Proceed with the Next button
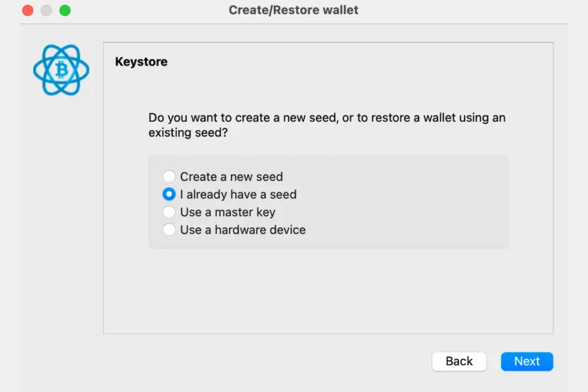The width and height of the screenshot is (588, 392). tap(527, 361)
